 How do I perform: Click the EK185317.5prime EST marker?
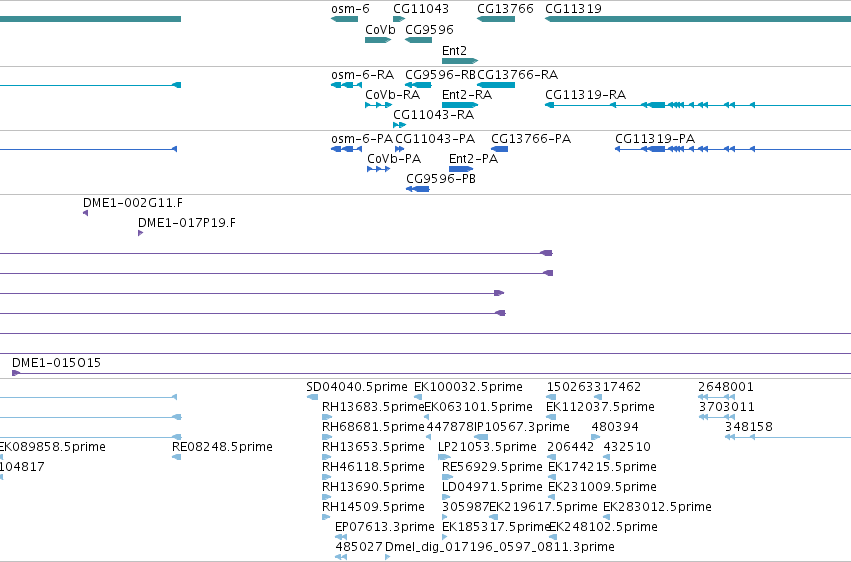(445, 537)
